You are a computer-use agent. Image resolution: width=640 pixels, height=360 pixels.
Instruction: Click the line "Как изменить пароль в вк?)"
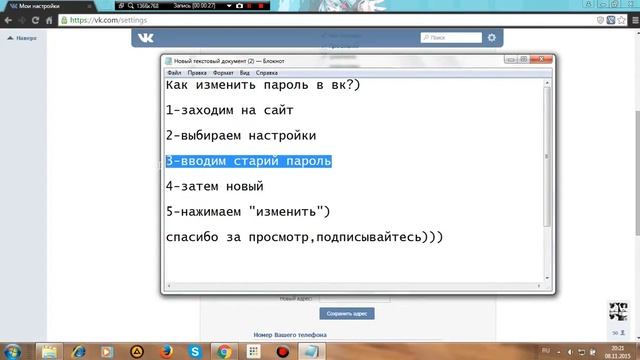pyautogui.click(x=263, y=85)
